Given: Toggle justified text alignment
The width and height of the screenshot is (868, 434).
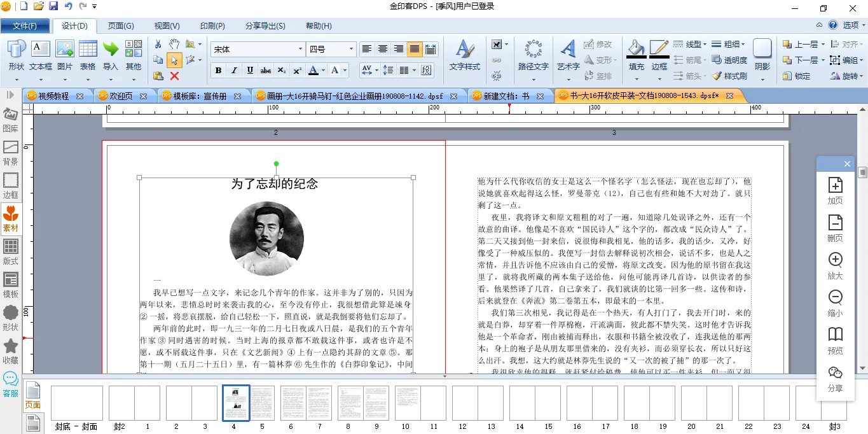Looking at the screenshot, I should pyautogui.click(x=415, y=49).
